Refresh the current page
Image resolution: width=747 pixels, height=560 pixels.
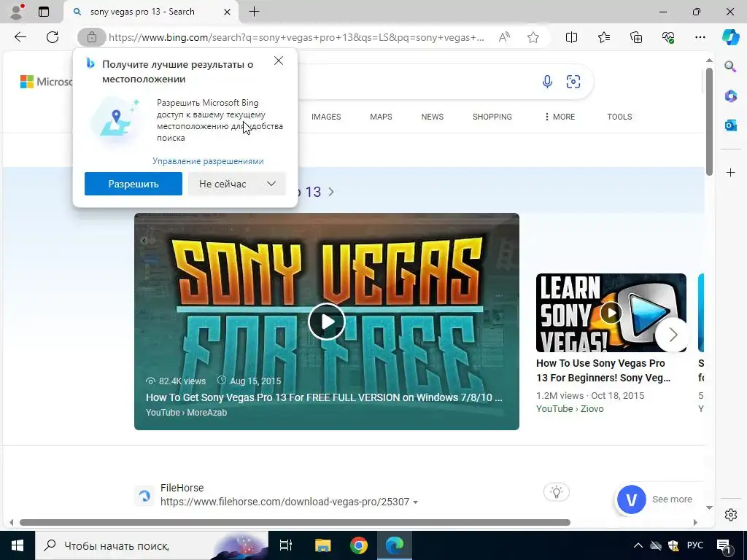(x=53, y=37)
